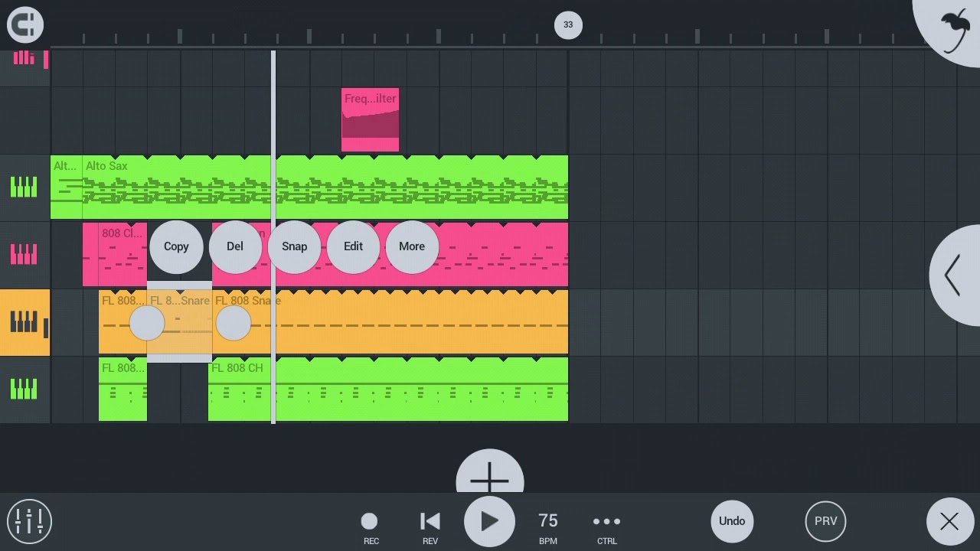
Task: Close the playlist with the X button
Action: point(949,521)
